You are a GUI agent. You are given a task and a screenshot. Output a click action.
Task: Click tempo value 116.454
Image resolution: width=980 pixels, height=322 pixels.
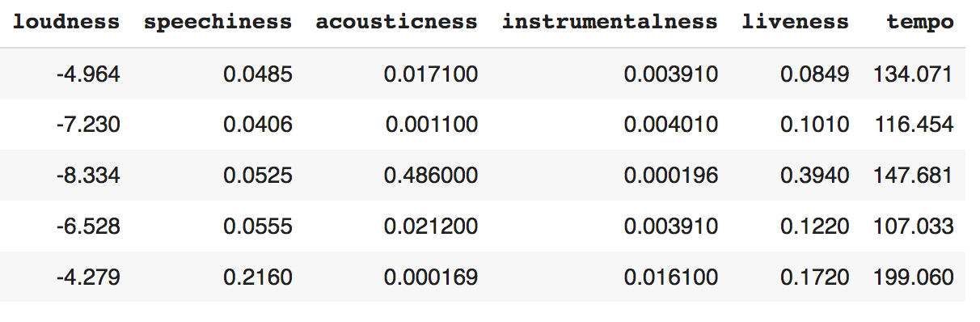click(914, 125)
